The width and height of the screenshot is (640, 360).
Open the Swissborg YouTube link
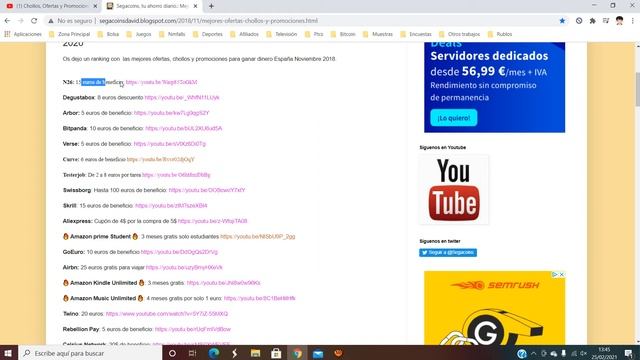[207, 190]
